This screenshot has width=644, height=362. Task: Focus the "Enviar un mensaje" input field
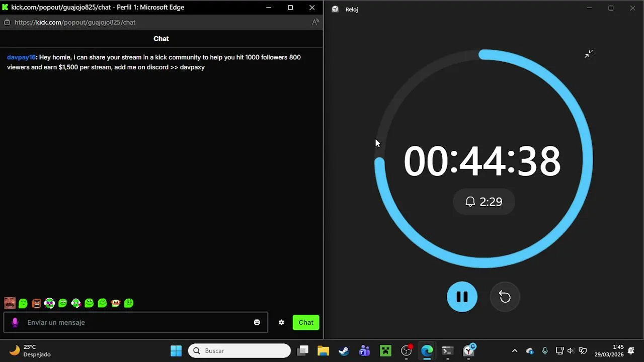pos(136,322)
